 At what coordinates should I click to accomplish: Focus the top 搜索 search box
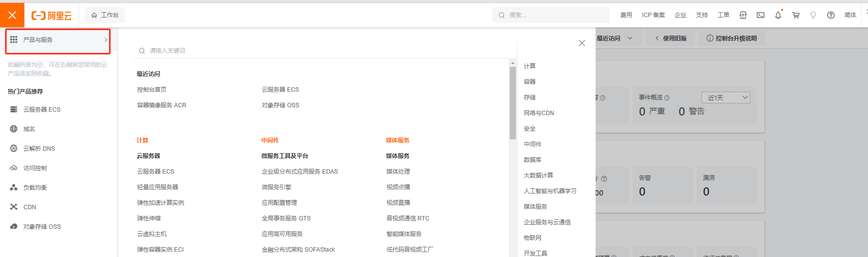point(551,15)
